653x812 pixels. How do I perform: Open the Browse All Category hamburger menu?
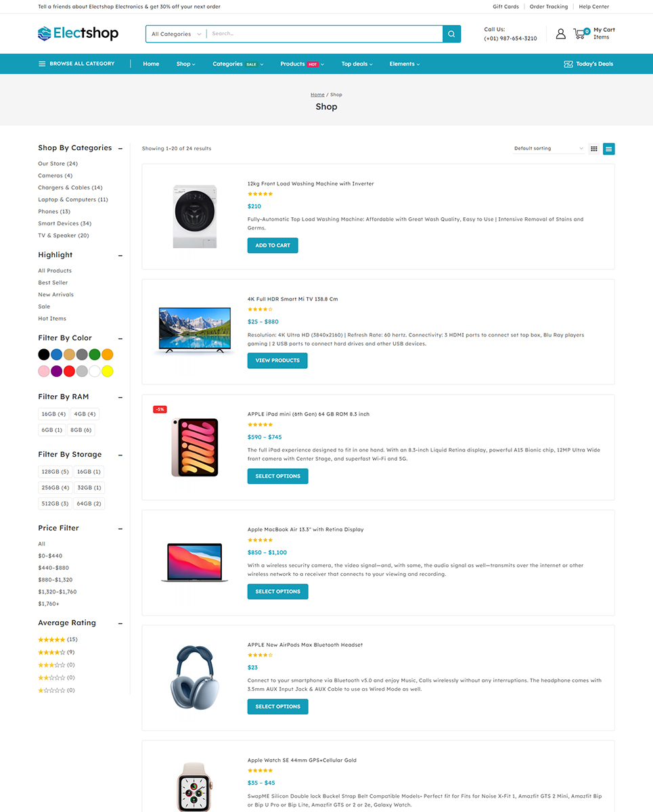pos(42,64)
